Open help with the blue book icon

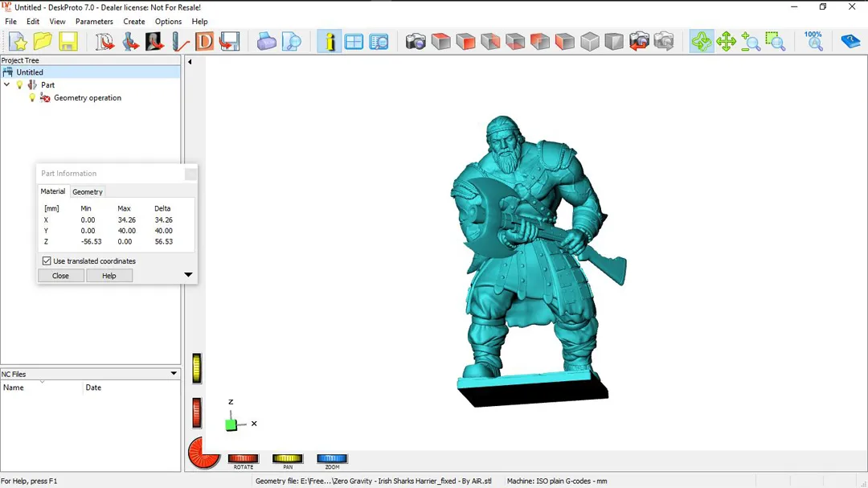coord(850,42)
